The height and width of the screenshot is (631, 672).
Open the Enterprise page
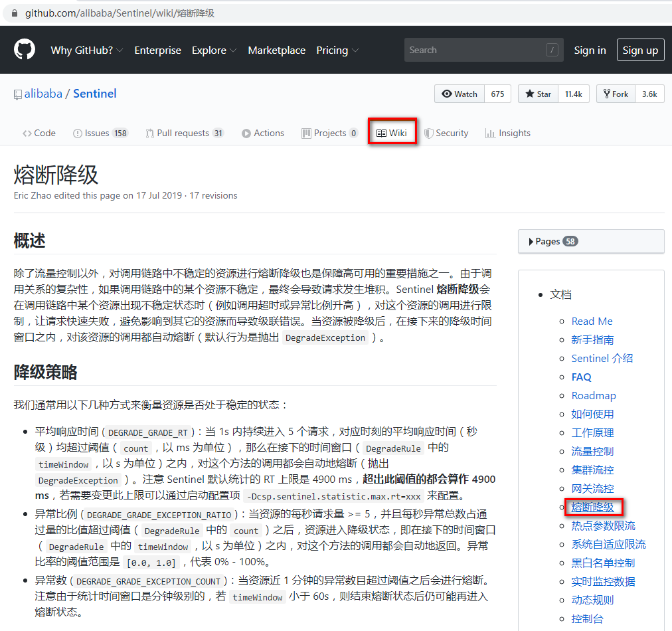tap(158, 50)
